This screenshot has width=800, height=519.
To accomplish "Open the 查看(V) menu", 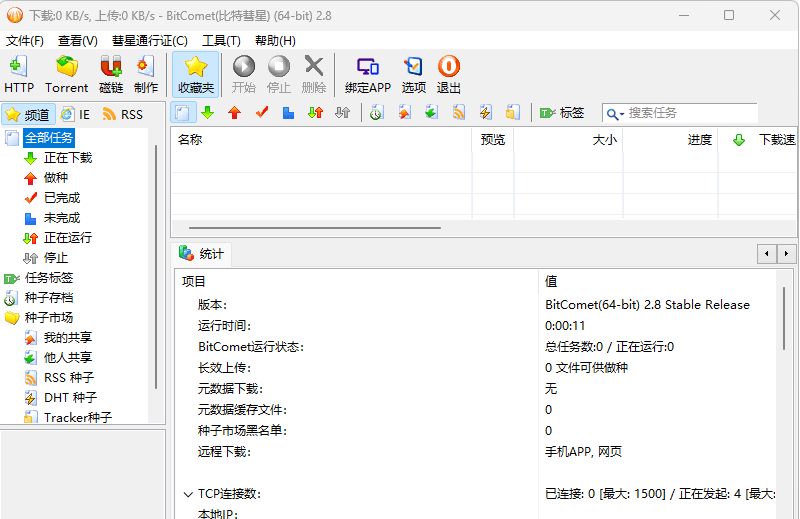I will click(78, 41).
